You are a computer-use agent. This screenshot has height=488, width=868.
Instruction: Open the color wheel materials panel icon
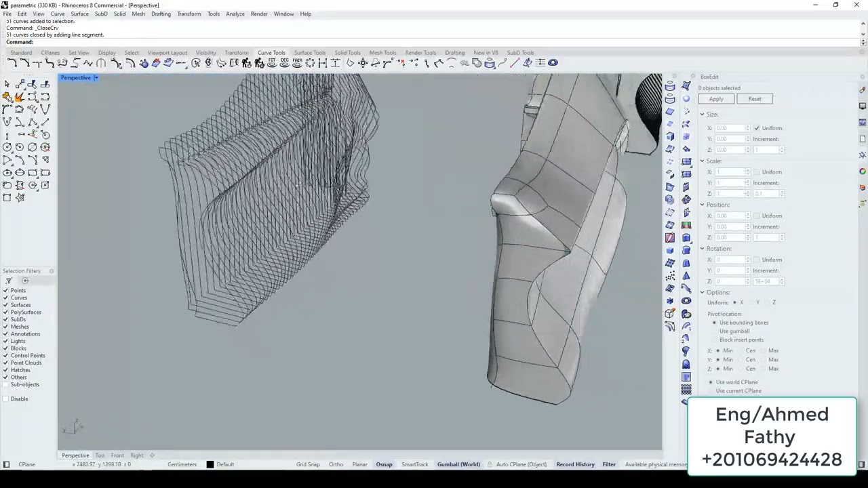pos(862,171)
